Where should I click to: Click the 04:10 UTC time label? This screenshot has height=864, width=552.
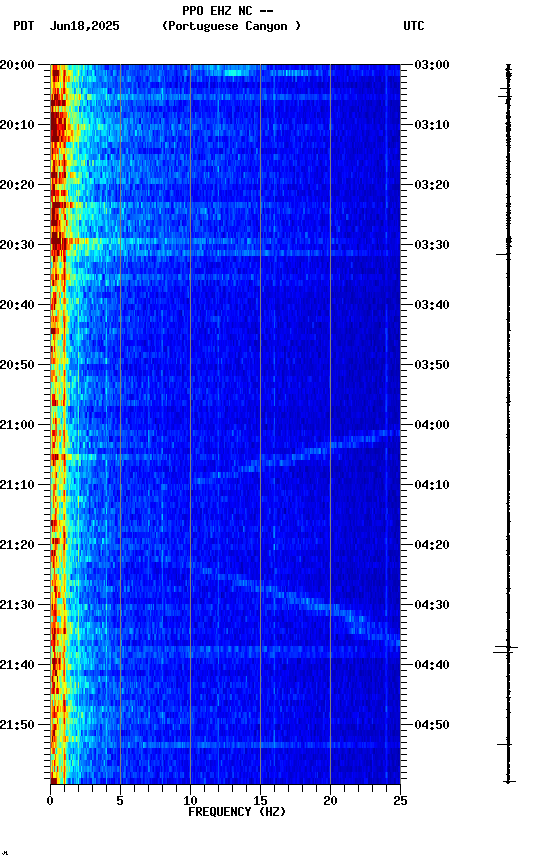[x=432, y=485]
